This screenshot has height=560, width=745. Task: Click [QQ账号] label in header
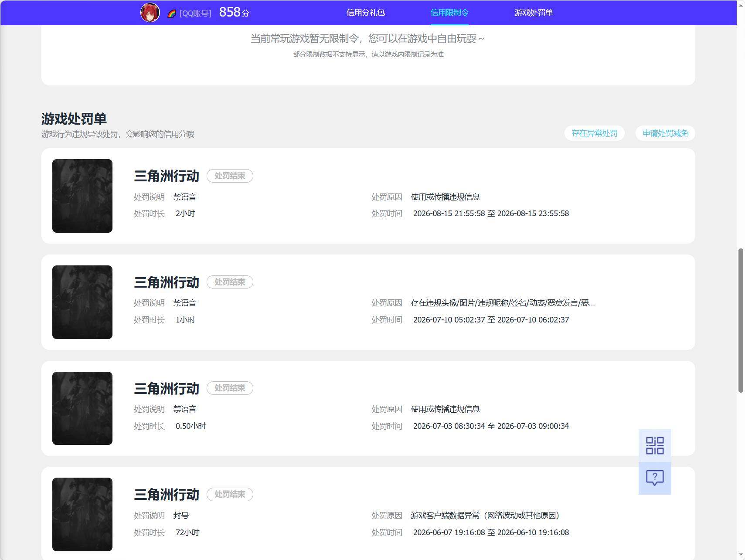(195, 14)
